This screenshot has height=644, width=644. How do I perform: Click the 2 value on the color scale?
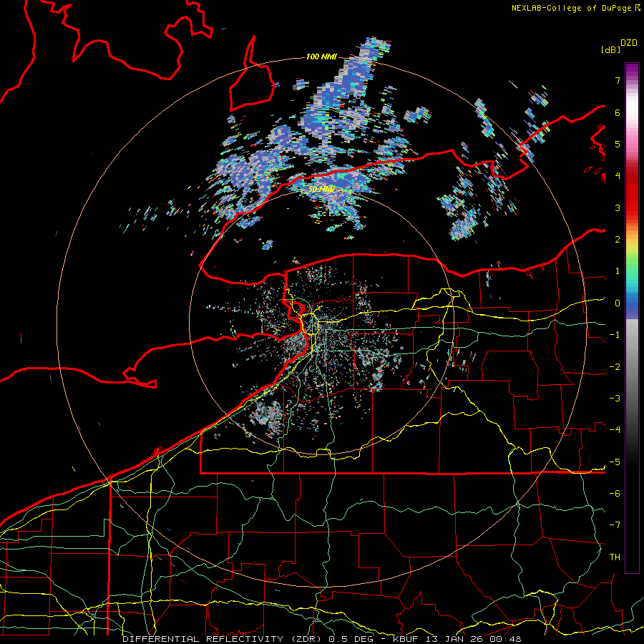618,240
